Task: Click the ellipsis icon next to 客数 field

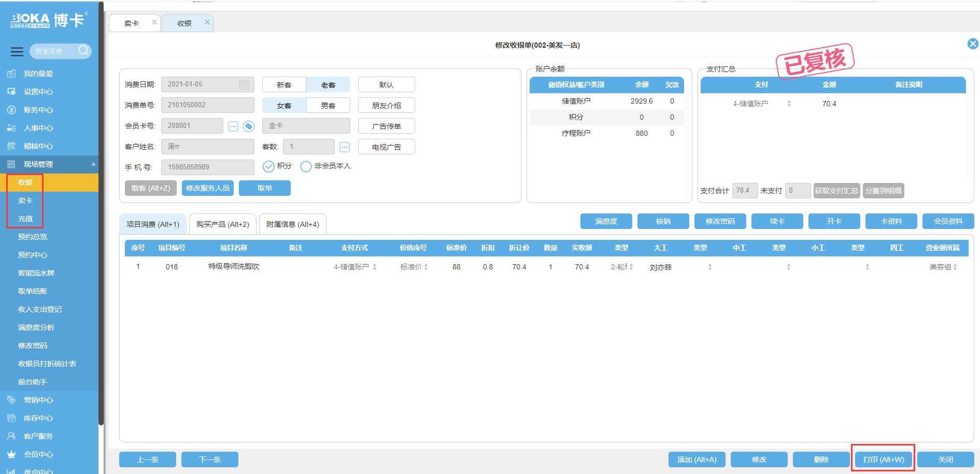Action: point(345,147)
